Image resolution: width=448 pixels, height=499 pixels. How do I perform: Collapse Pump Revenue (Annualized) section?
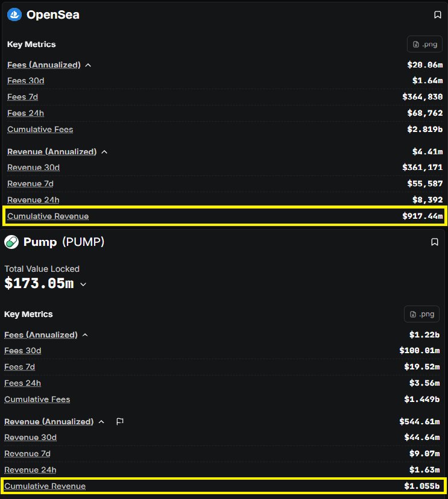pos(101,422)
